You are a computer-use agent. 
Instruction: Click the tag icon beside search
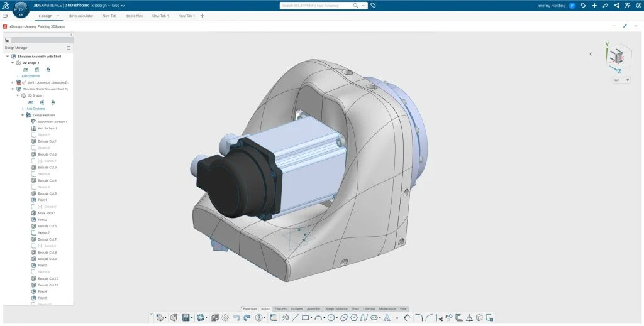374,5
